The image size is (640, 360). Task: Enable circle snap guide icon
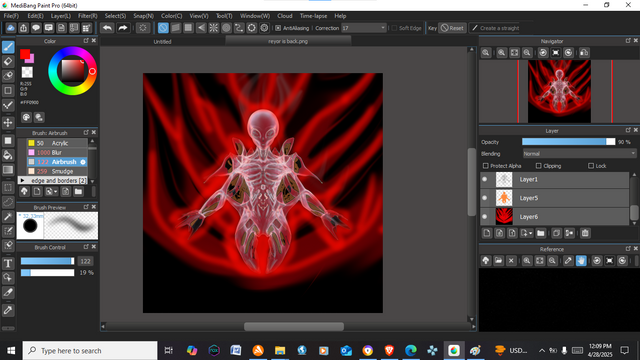[226, 28]
